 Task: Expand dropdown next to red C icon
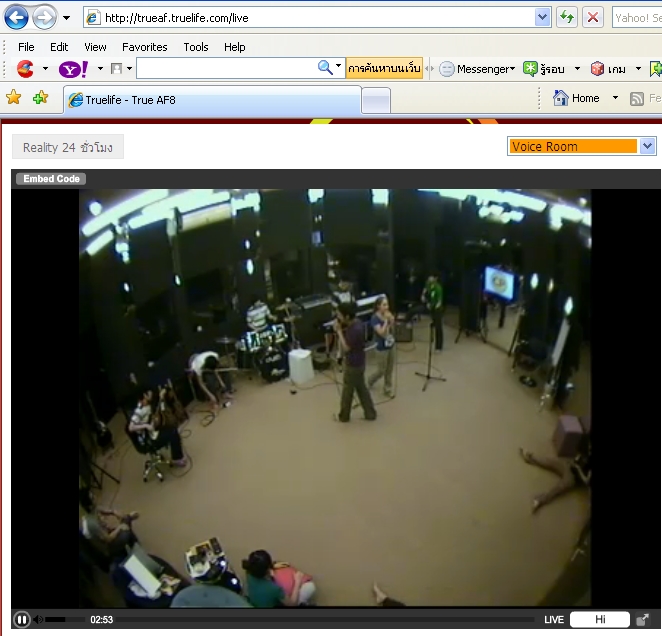click(x=45, y=68)
